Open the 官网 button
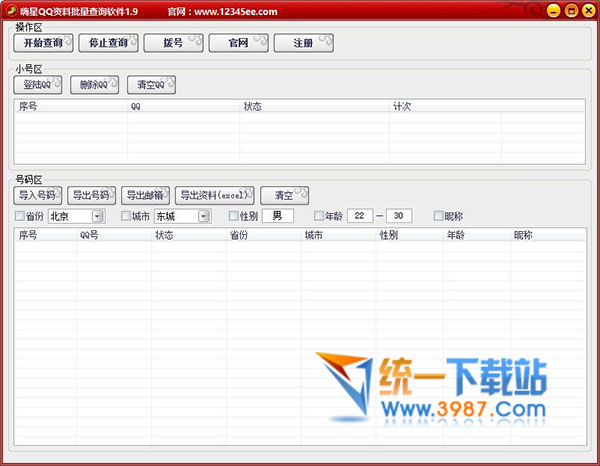 pos(238,43)
